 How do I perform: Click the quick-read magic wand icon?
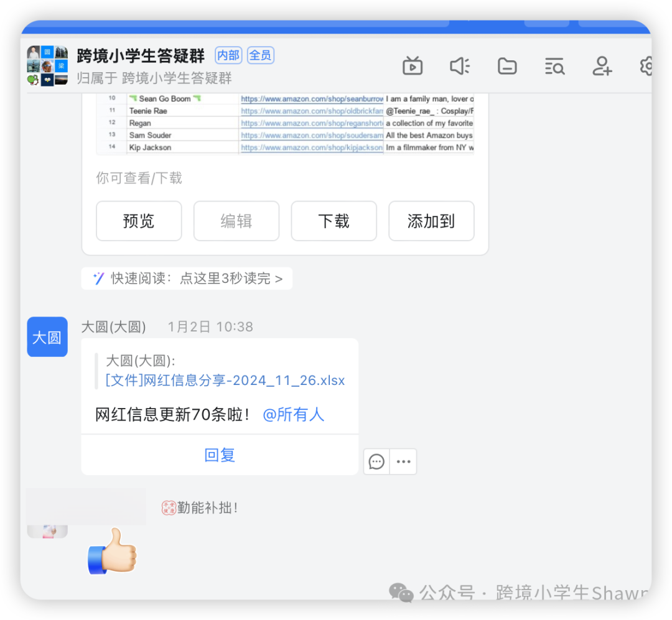tap(98, 278)
